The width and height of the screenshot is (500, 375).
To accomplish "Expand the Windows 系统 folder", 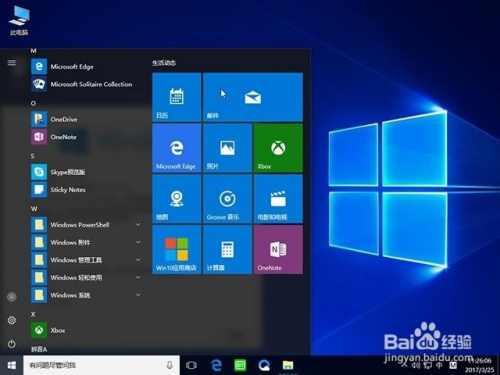I will [x=87, y=295].
